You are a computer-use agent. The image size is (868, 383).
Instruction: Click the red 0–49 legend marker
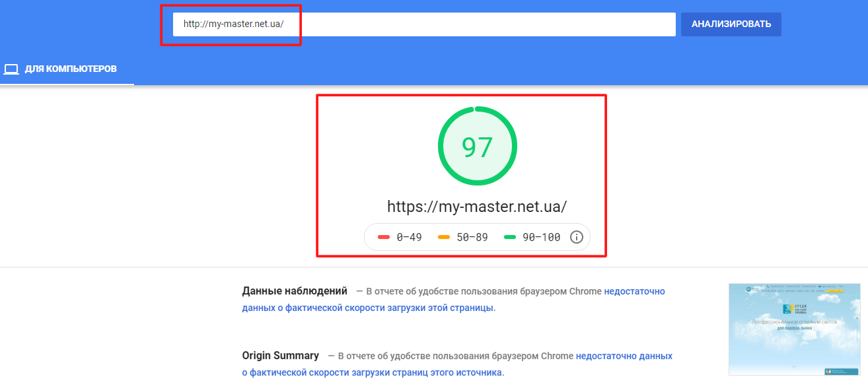(384, 237)
